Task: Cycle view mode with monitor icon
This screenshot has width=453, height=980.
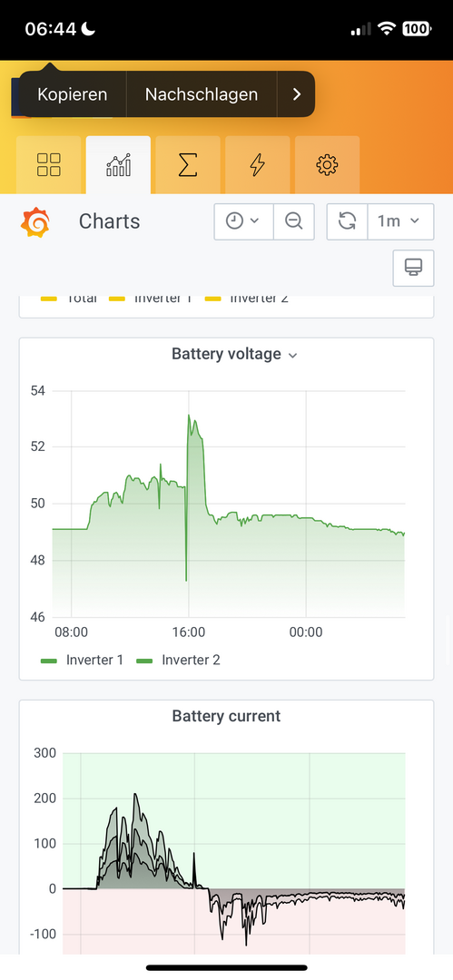Action: point(414,268)
